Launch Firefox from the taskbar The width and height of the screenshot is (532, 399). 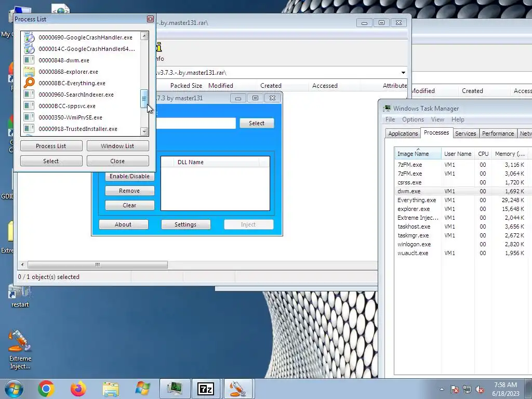(78, 389)
